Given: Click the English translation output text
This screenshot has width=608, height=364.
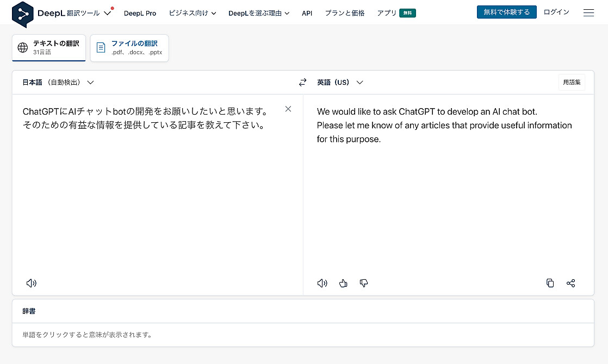Looking at the screenshot, I should pos(444,125).
